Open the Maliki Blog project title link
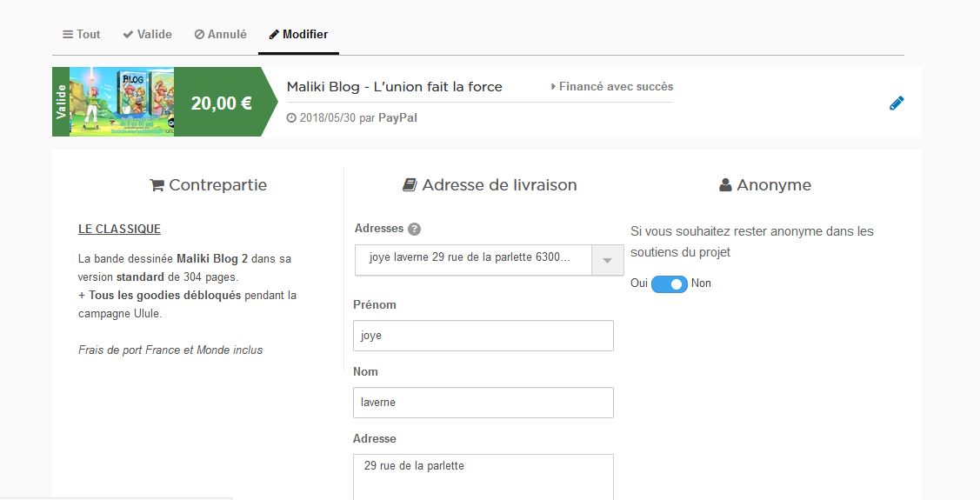 pos(394,87)
